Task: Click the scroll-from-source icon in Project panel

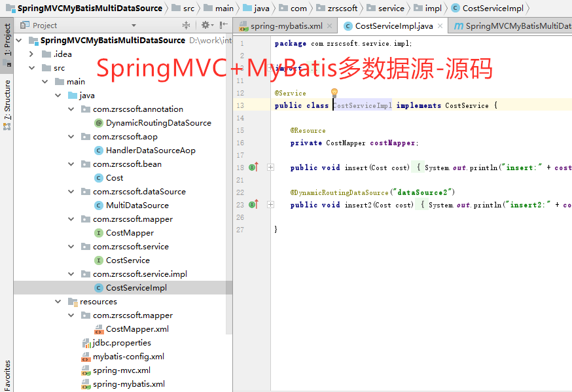Action: (186, 25)
